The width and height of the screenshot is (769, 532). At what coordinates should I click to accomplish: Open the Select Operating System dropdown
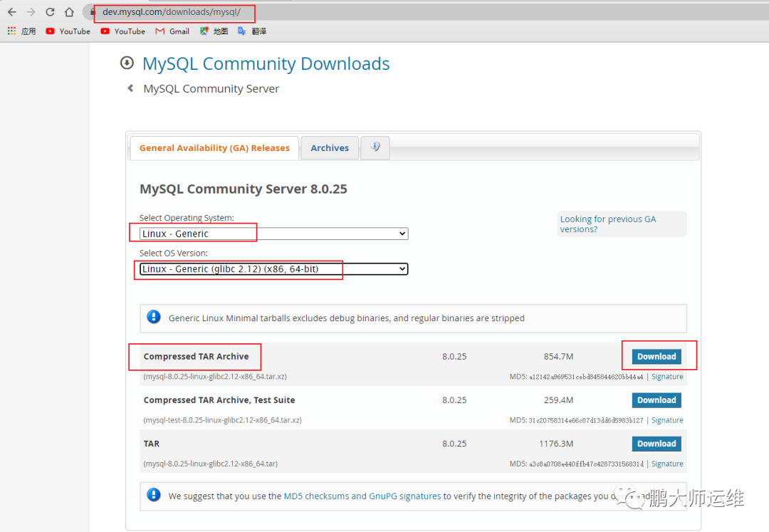click(273, 234)
